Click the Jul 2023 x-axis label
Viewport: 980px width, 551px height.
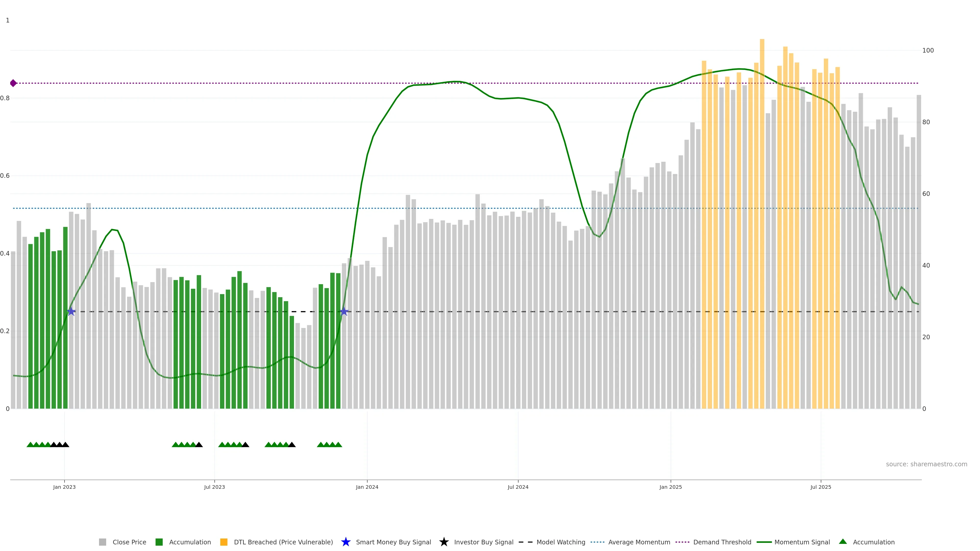click(214, 487)
